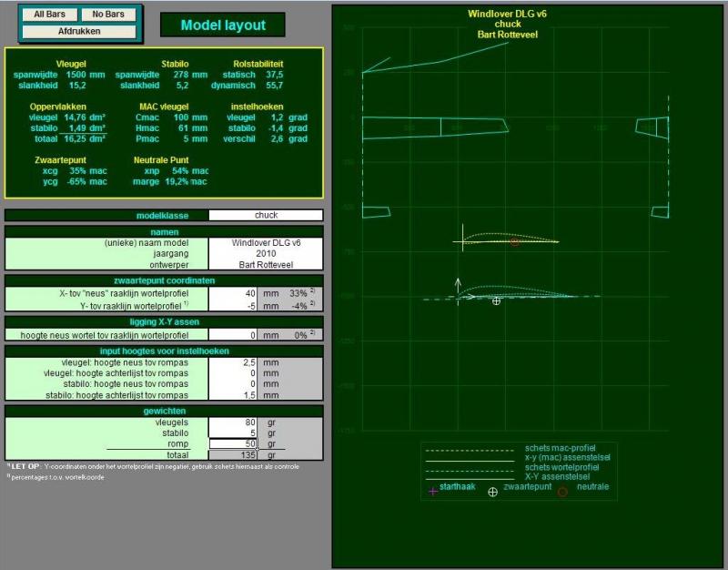Click the Model layout title
This screenshot has width=728, height=570.
[223, 25]
